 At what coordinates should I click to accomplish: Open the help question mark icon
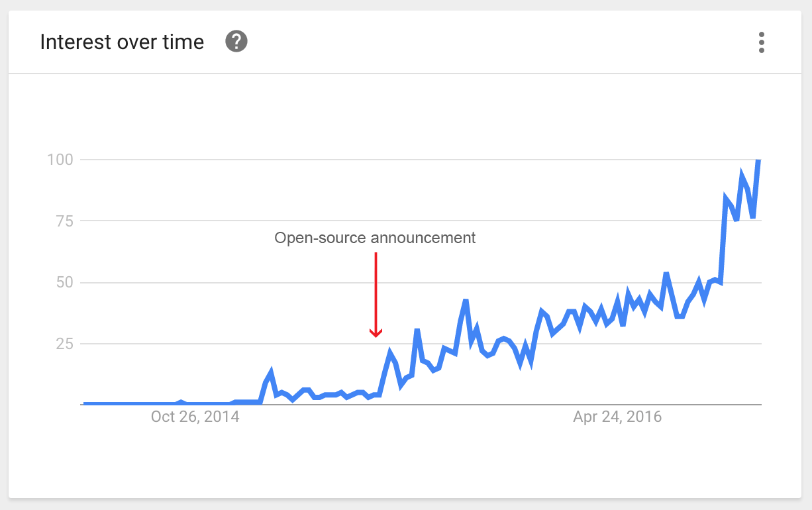tap(236, 42)
